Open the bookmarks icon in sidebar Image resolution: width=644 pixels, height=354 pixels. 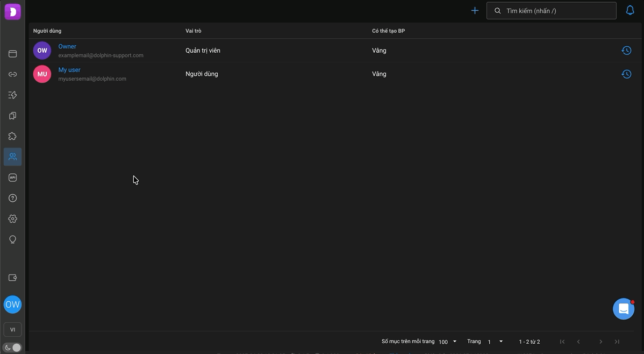click(13, 116)
